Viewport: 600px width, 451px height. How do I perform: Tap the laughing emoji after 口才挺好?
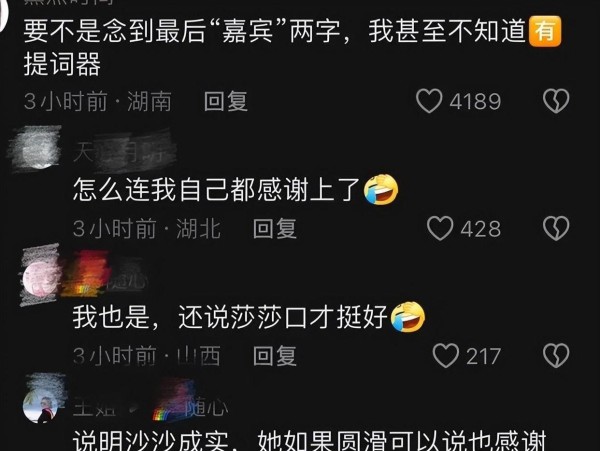point(408,317)
